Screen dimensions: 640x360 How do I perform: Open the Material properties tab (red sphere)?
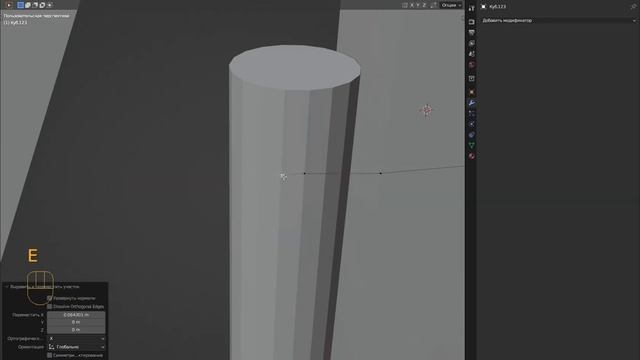click(x=471, y=156)
